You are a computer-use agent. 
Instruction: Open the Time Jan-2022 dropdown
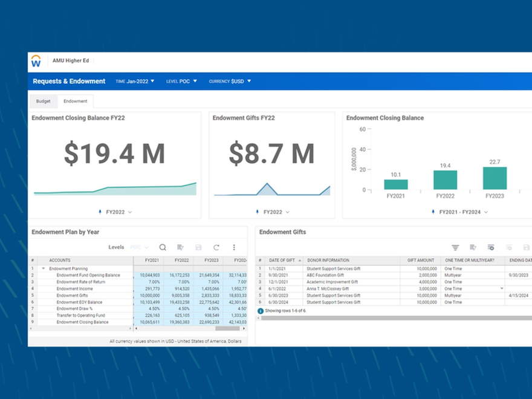(x=134, y=80)
